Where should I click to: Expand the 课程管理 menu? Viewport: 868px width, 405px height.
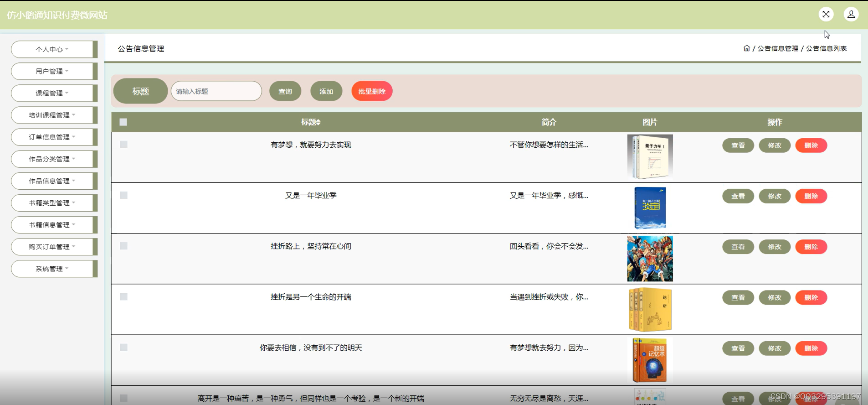tap(54, 93)
